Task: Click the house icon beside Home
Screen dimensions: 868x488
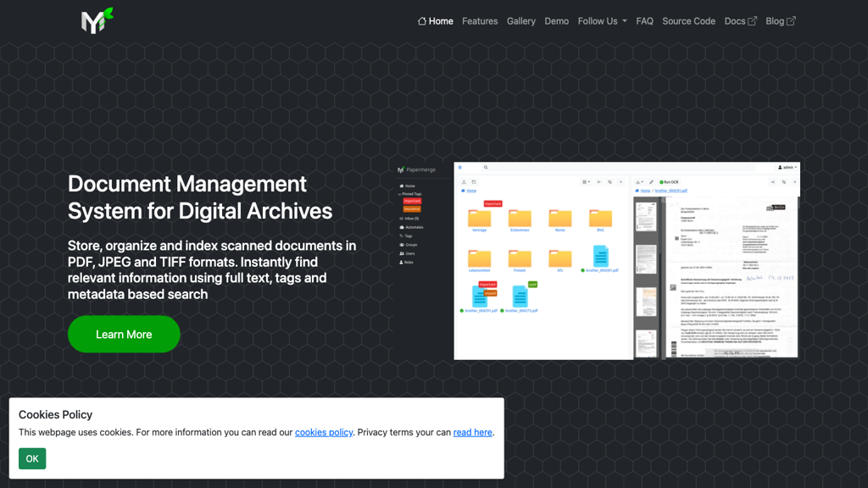Action: click(422, 21)
